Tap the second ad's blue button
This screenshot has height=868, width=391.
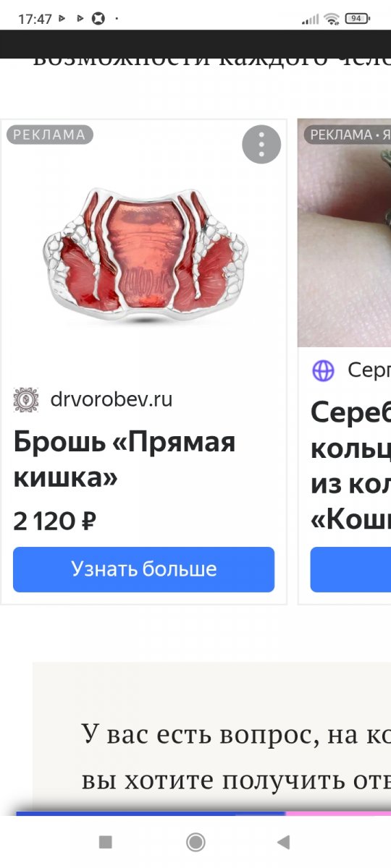click(350, 569)
